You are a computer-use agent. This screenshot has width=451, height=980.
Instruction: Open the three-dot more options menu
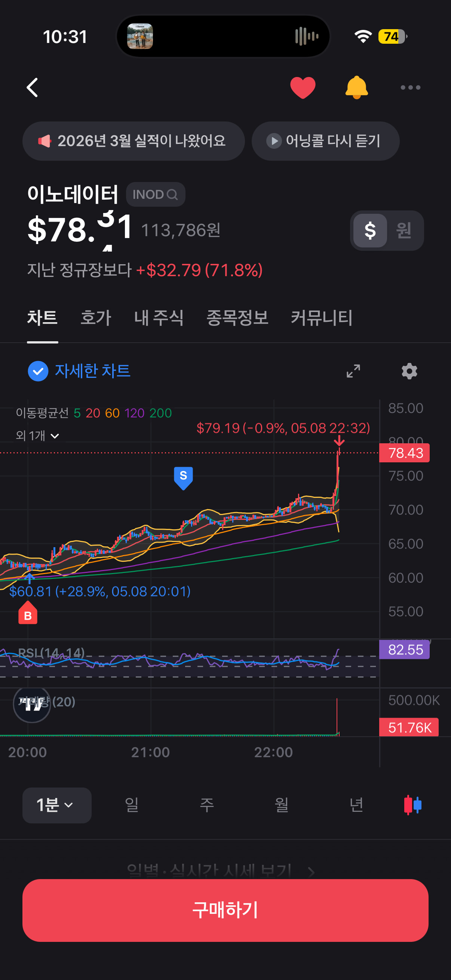coord(410,87)
